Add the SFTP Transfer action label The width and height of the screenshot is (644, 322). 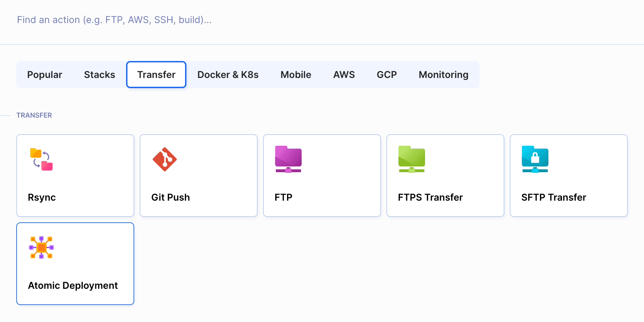coord(554,197)
